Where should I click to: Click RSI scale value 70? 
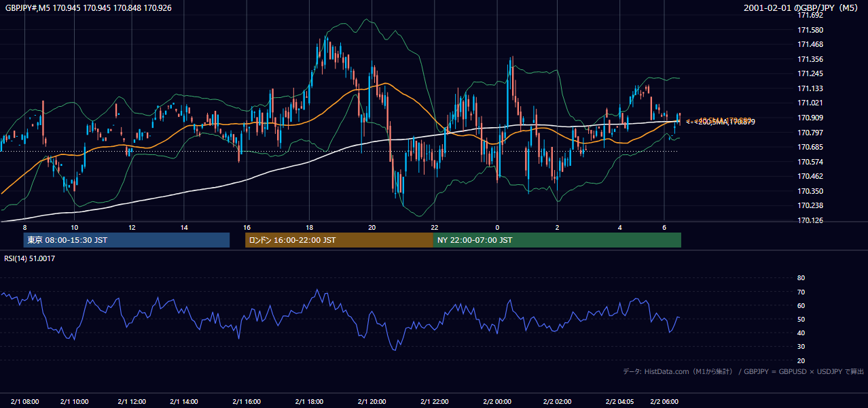801,292
